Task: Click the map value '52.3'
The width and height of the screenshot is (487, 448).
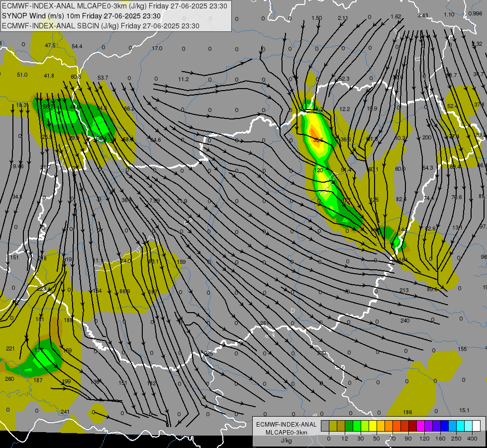Action: point(344,79)
